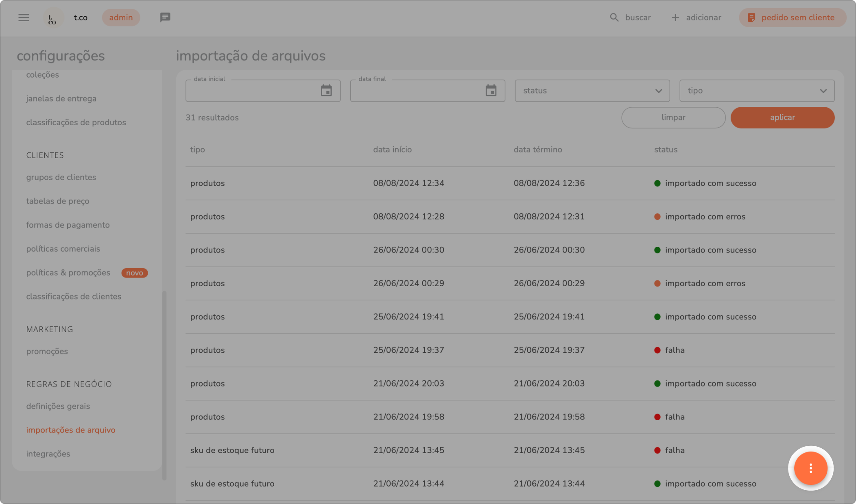Open the hamburger menu icon
Screen dimensions: 856x504
point(24,17)
